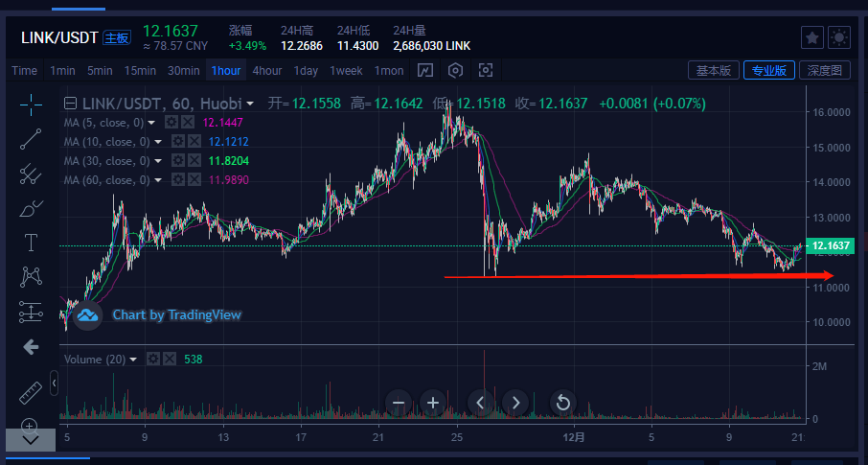This screenshot has width=868, height=465.
Task: Select the 1mon interval
Action: [x=389, y=71]
